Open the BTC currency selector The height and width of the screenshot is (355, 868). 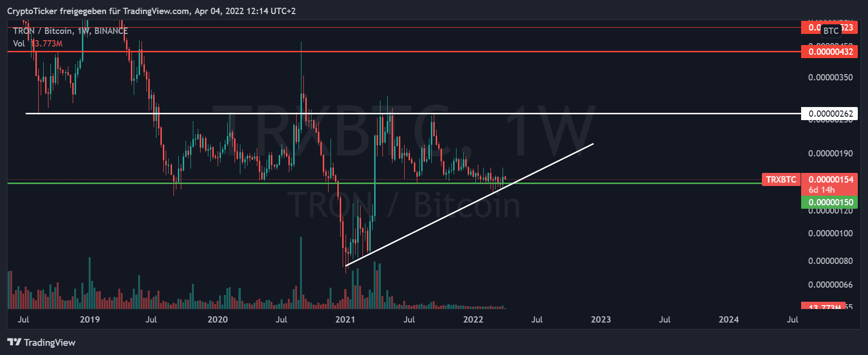[x=831, y=31]
